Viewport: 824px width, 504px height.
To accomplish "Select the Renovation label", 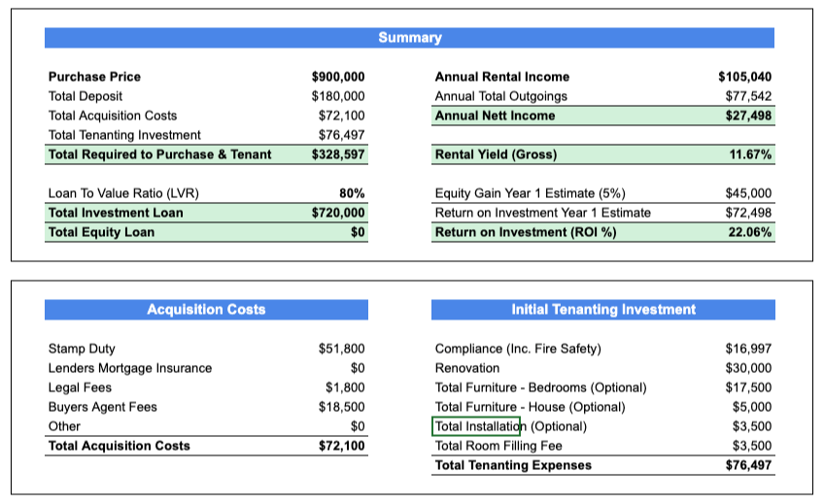I will 467,368.
